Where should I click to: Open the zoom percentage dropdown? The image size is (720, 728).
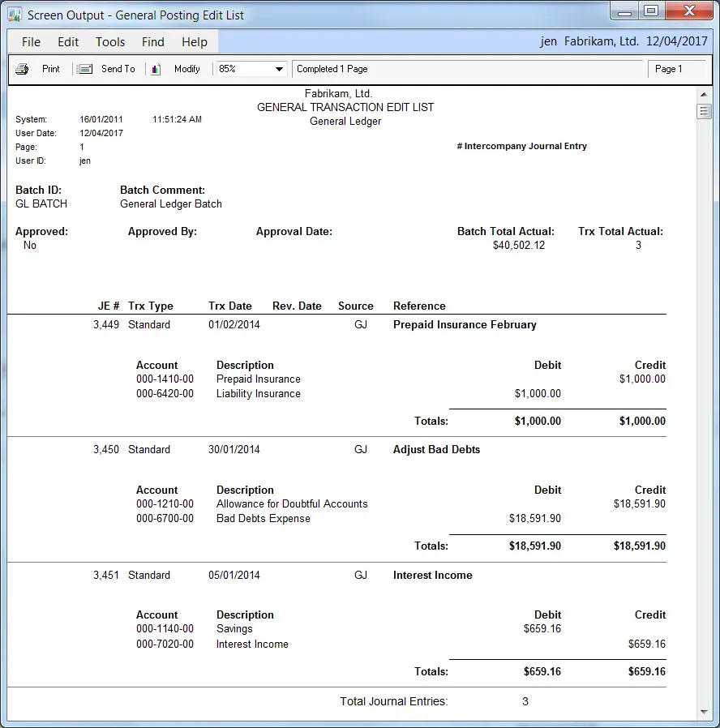coord(279,69)
